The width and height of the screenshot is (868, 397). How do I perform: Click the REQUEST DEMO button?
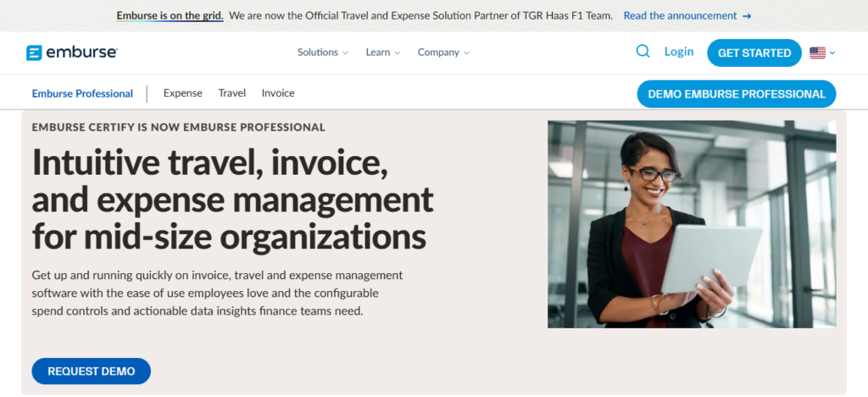[92, 371]
